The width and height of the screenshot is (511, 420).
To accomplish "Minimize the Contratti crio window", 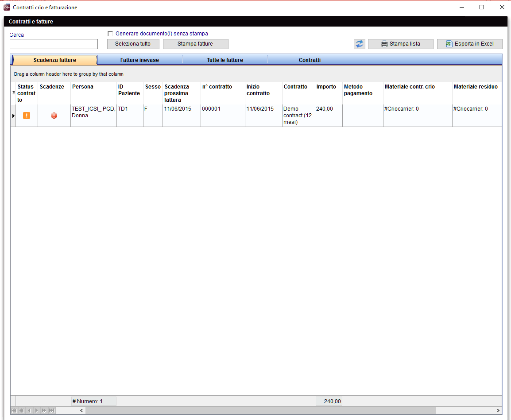I will pos(462,7).
